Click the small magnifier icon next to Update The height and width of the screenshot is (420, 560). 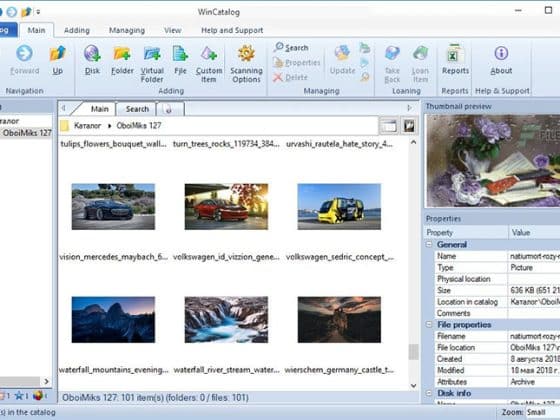point(364,77)
